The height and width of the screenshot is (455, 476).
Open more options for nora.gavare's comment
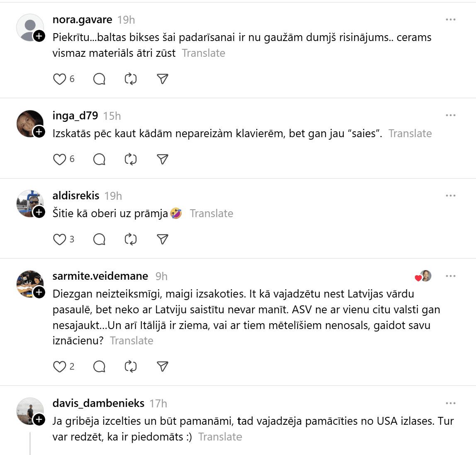click(x=450, y=20)
